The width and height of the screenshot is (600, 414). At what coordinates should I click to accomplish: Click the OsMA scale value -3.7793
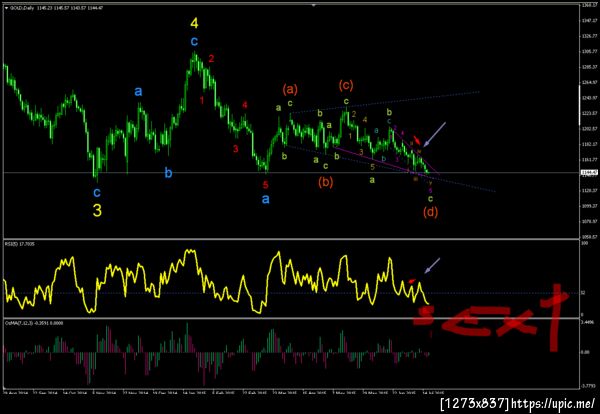pyautogui.click(x=587, y=386)
